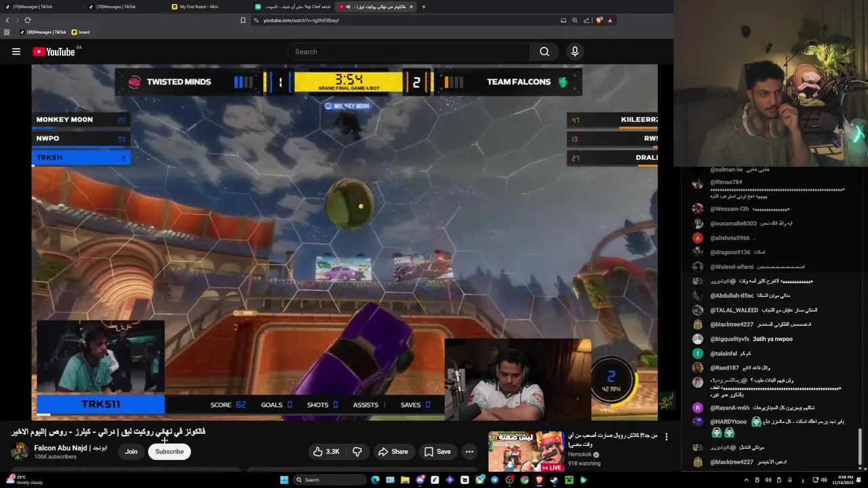Open Google Chrome from the taskbar

(524, 480)
